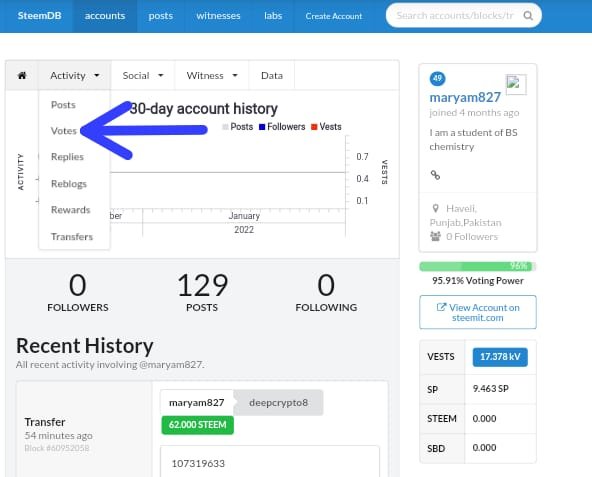Click the Posts legend swatch in the chart

click(x=225, y=127)
